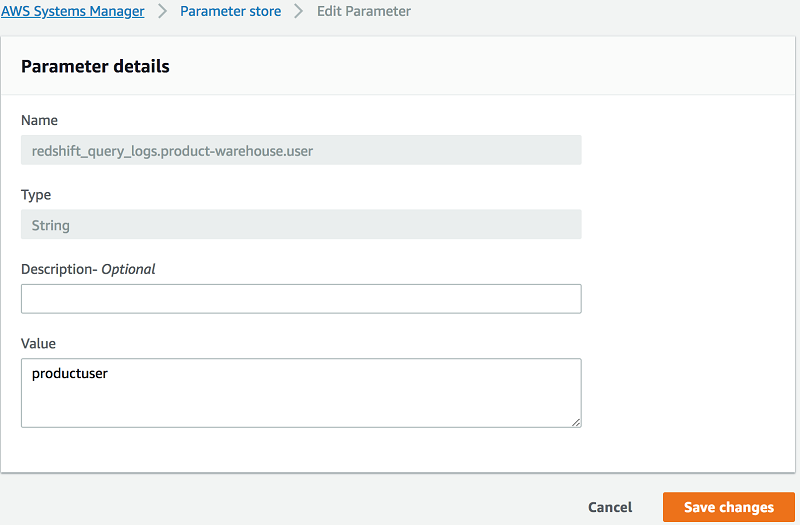Click chevron after Parameter store
The width and height of the screenshot is (800, 525).
tap(298, 12)
